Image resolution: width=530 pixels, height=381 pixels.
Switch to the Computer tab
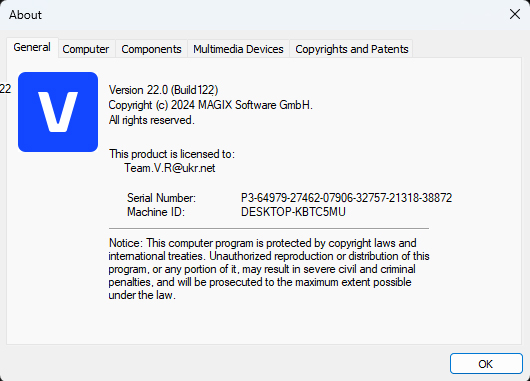pyautogui.click(x=86, y=49)
